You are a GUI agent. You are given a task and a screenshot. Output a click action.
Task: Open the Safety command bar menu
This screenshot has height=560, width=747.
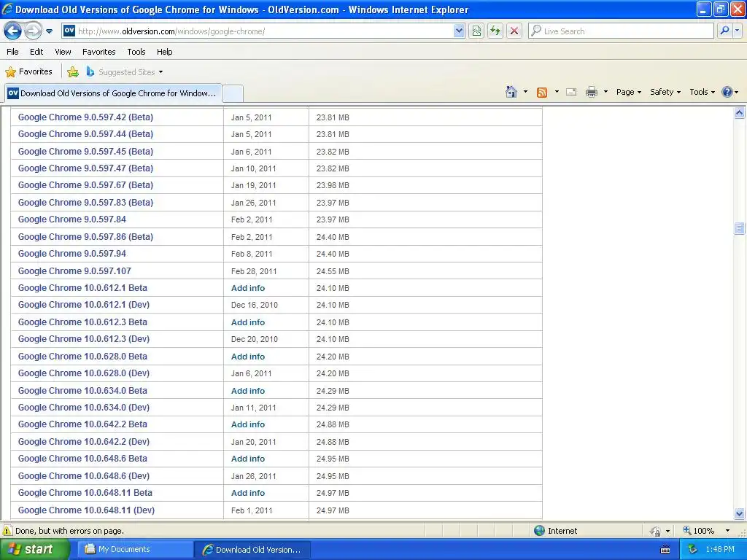(x=665, y=92)
